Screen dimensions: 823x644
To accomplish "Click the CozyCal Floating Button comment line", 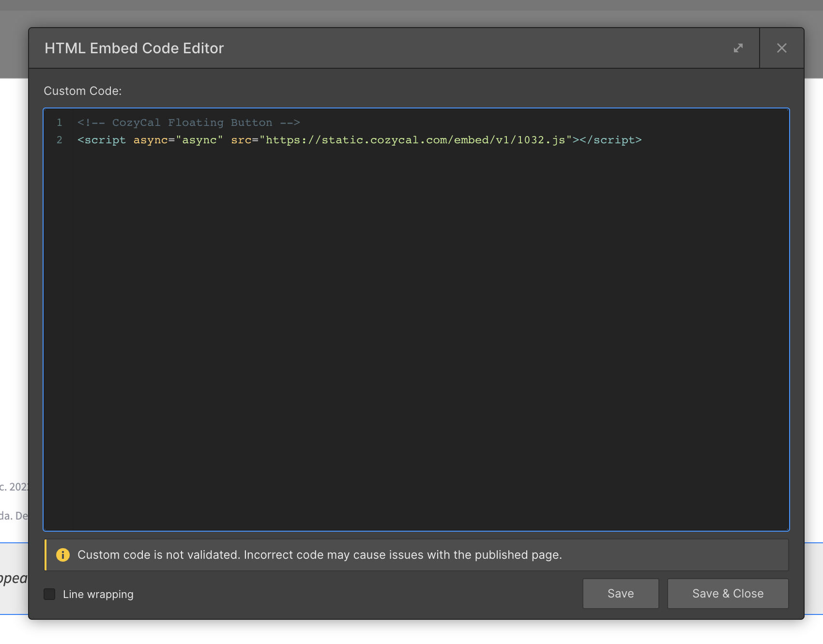I will [x=189, y=123].
